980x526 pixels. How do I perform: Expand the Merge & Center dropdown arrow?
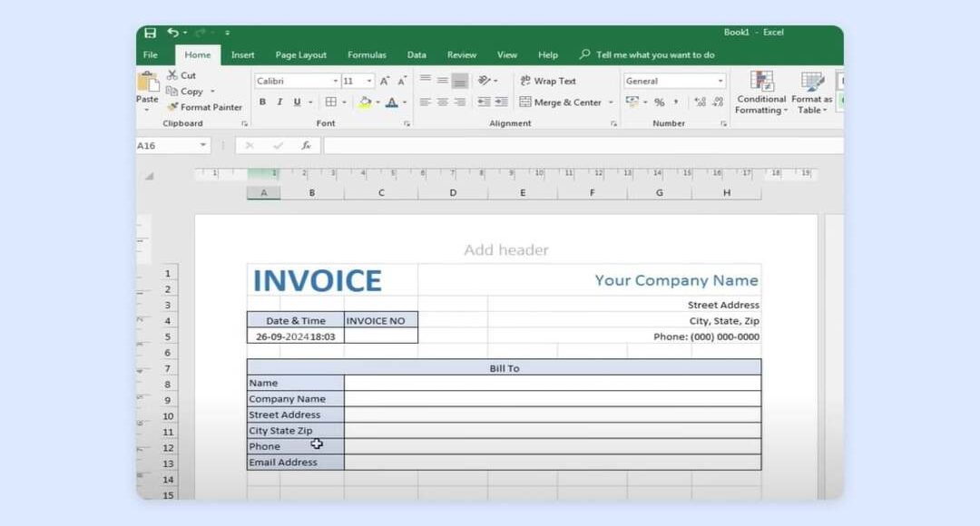611,102
